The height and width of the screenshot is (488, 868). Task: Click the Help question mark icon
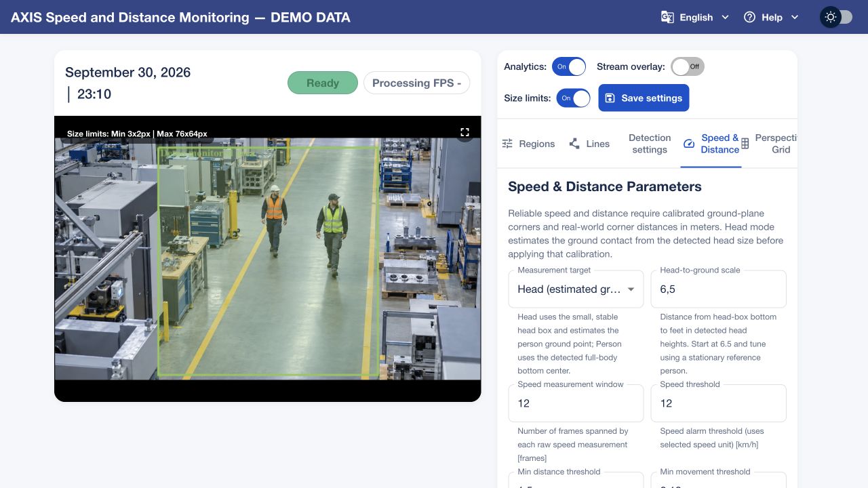[749, 17]
